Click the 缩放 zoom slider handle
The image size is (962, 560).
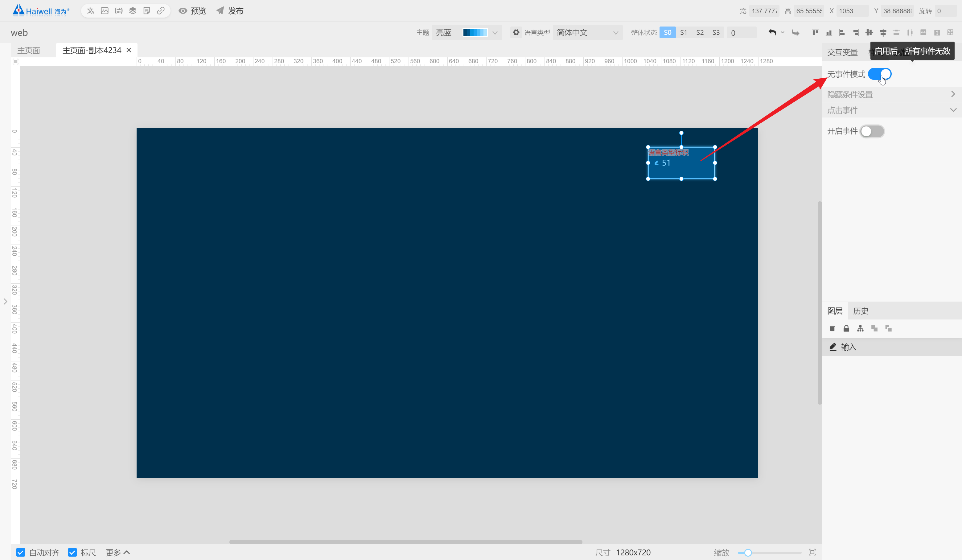click(748, 552)
